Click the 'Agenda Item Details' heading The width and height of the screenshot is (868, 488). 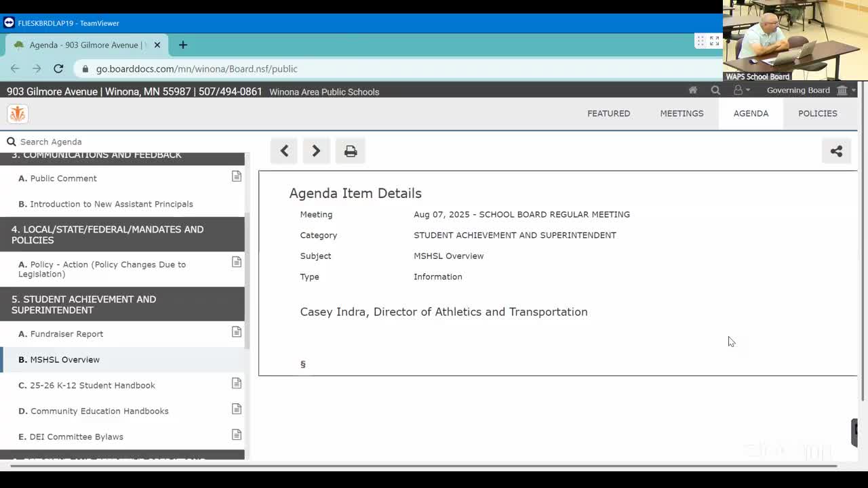pos(355,193)
